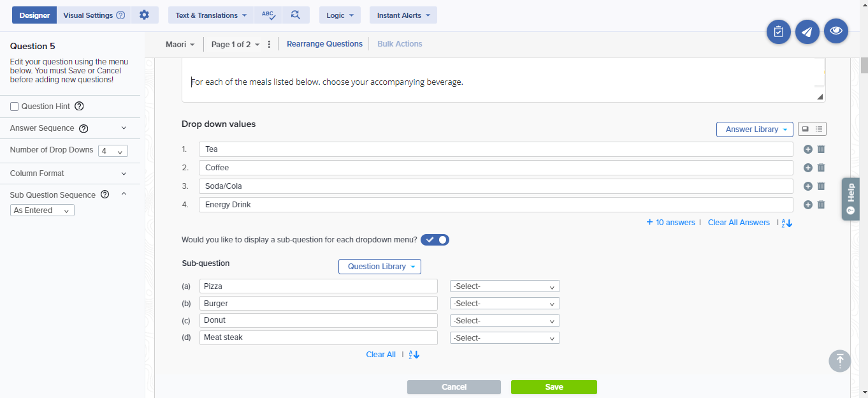Expand the Column Format section

124,173
